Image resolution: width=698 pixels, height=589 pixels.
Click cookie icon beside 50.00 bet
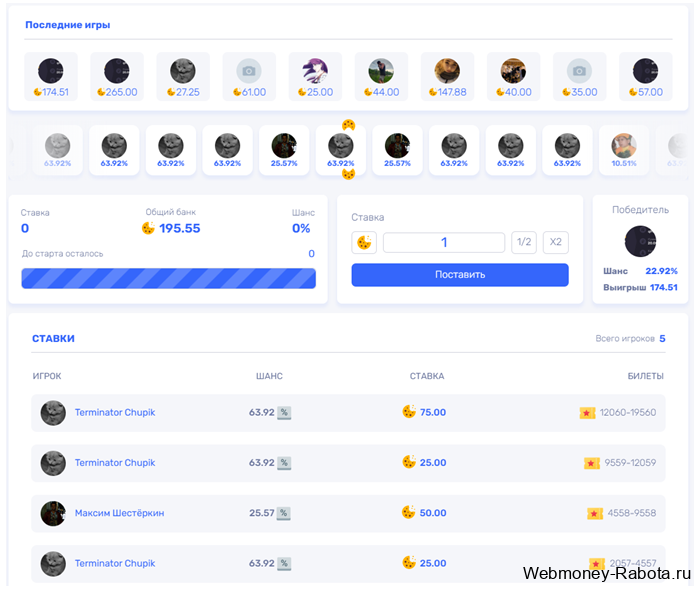tap(409, 512)
